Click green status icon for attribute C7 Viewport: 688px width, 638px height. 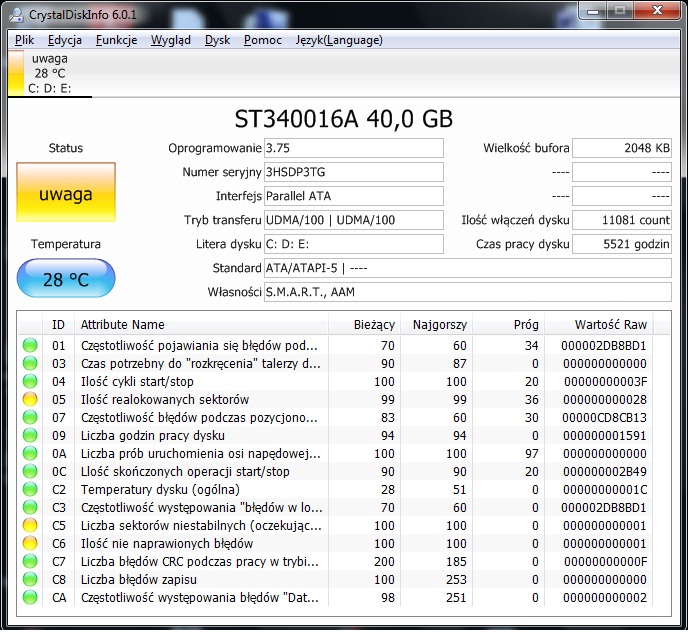[x=30, y=561]
